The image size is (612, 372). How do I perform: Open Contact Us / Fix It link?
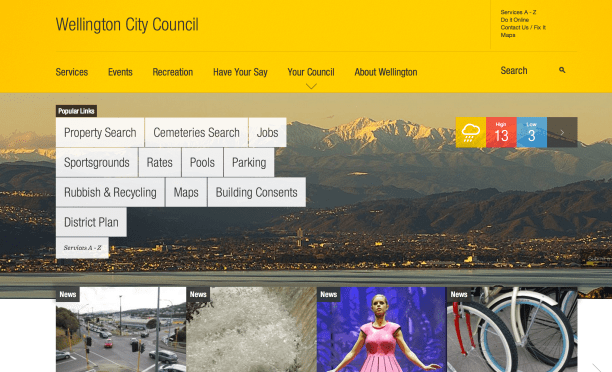pos(523,27)
